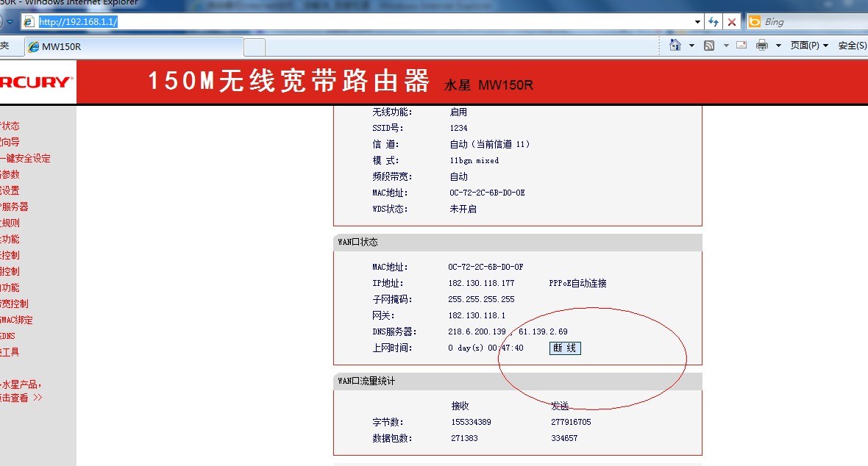
Task: Click the read mail icon
Action: coord(741,46)
